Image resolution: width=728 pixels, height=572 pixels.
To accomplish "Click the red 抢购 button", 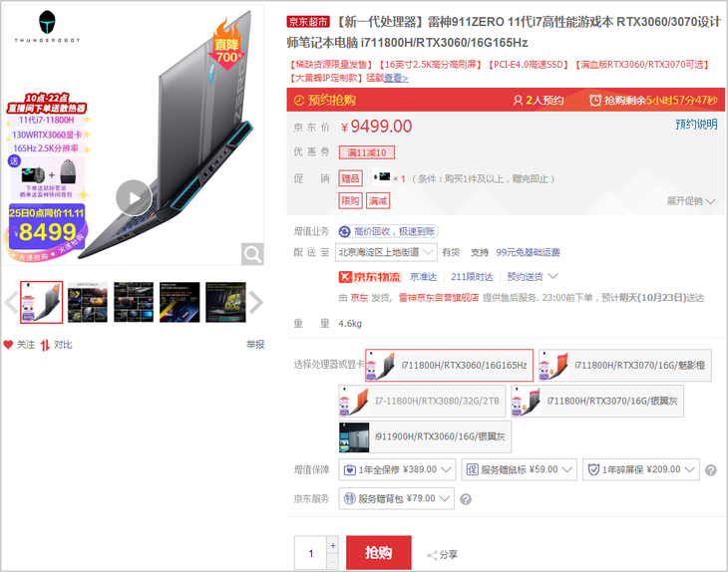I will click(378, 553).
